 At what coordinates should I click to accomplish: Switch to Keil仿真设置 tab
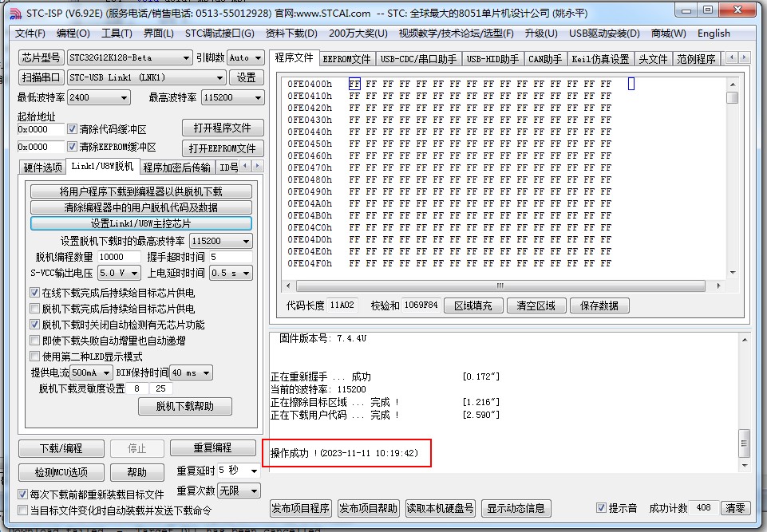(x=601, y=59)
